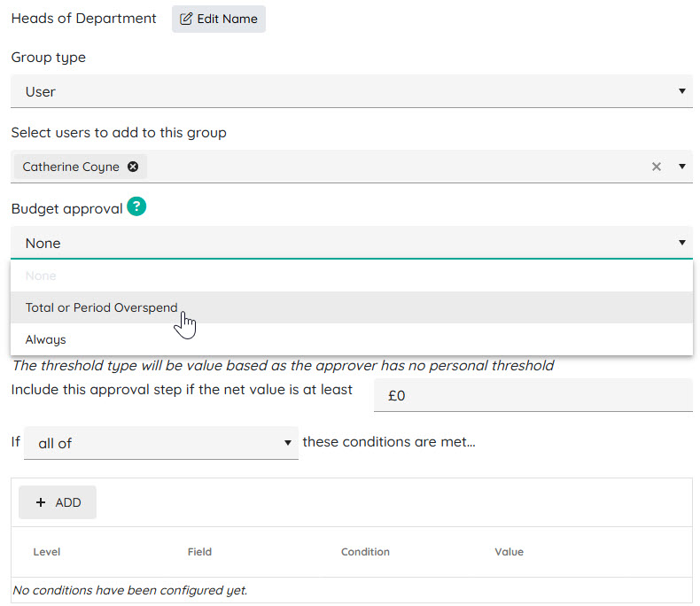
Task: Select the Always option
Action: pyautogui.click(x=352, y=339)
